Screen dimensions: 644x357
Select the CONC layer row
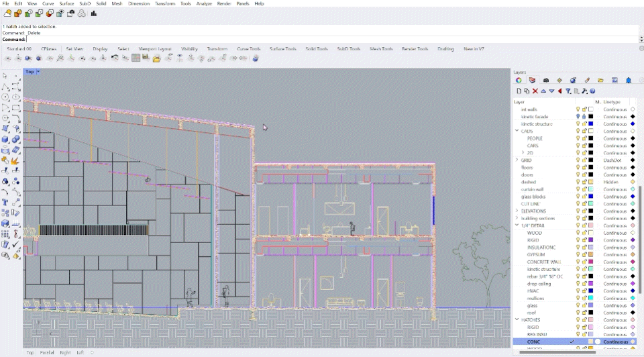click(574, 342)
